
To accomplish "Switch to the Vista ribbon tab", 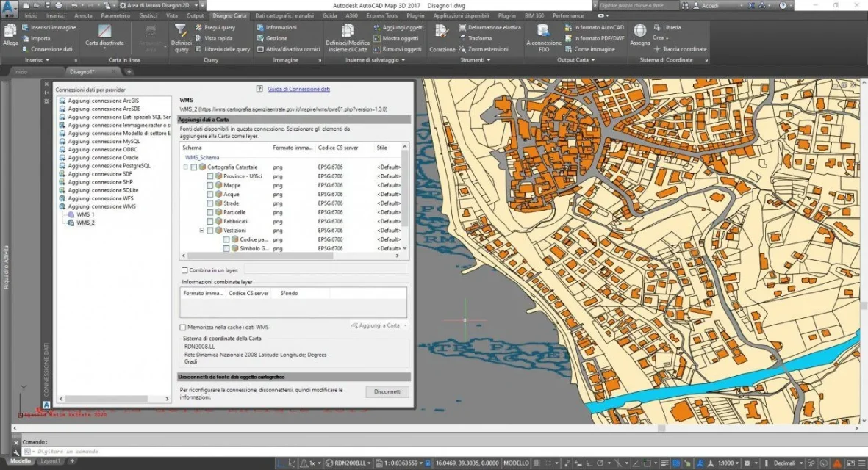I will [171, 16].
